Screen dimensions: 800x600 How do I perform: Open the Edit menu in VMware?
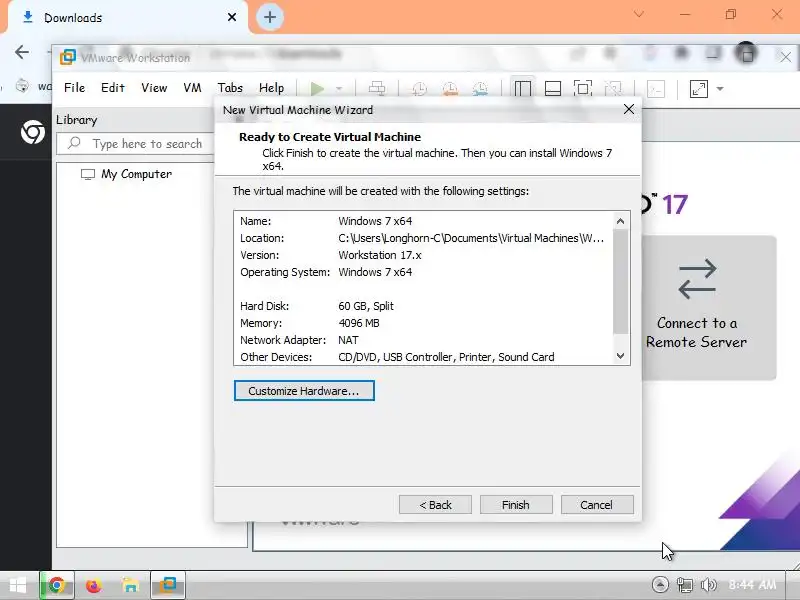113,88
